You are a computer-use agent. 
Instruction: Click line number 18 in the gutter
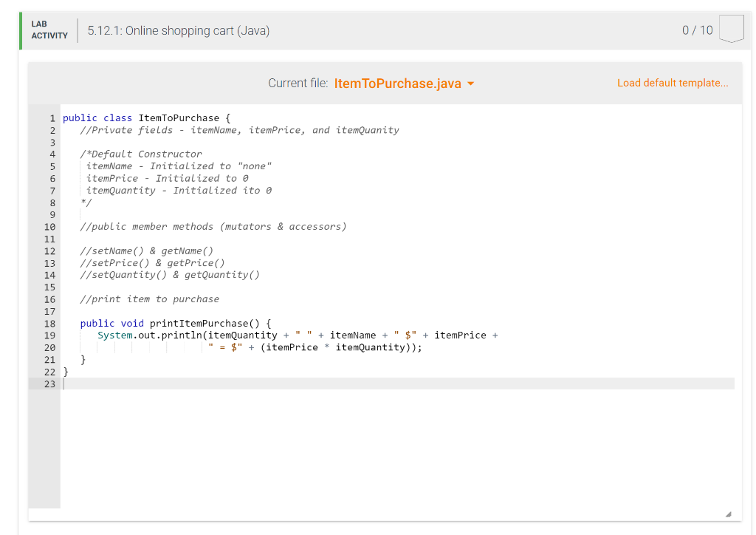coord(49,323)
